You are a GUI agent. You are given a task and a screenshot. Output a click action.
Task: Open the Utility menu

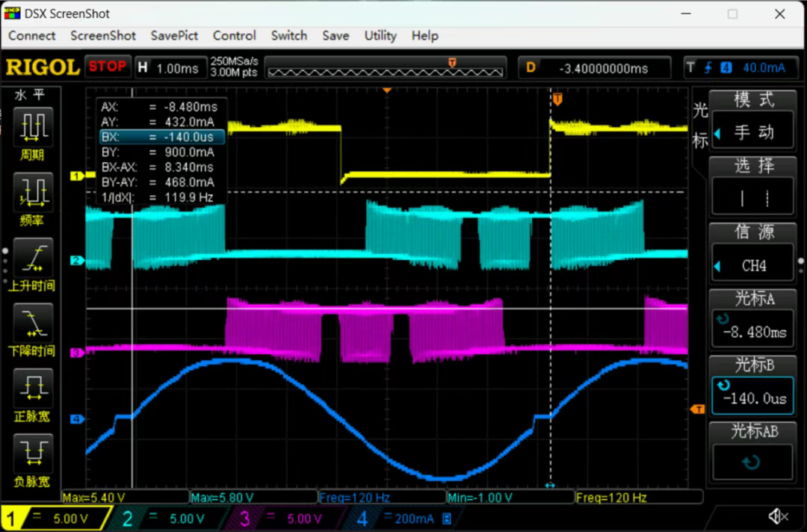click(x=380, y=36)
